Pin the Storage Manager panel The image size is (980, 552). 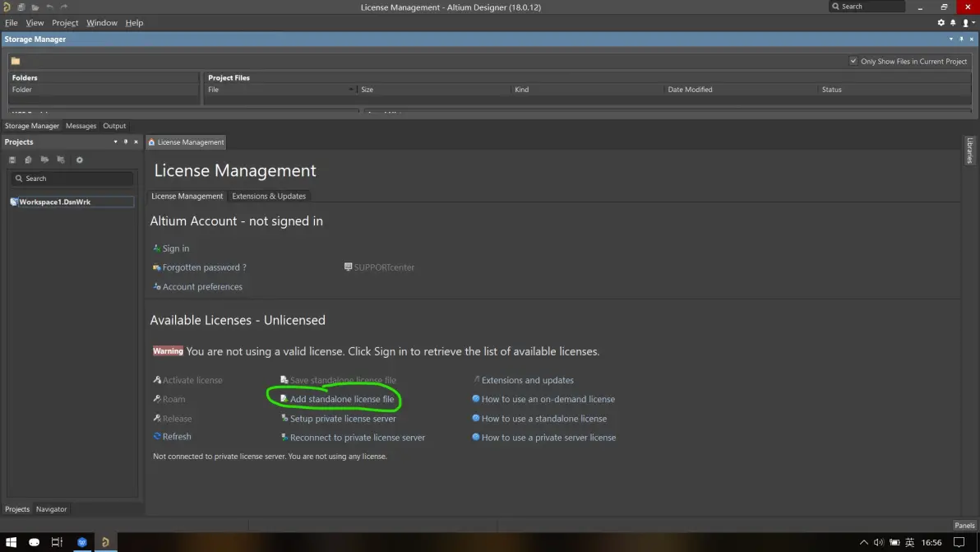point(961,39)
